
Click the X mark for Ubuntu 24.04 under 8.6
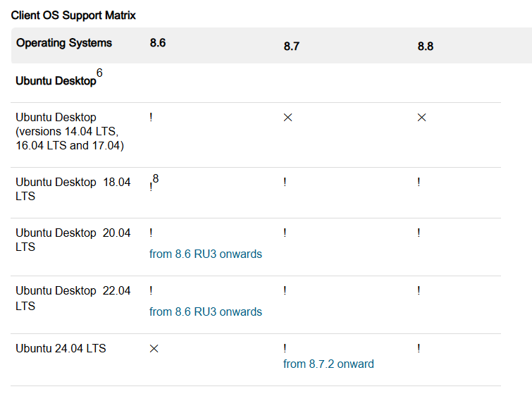154,349
